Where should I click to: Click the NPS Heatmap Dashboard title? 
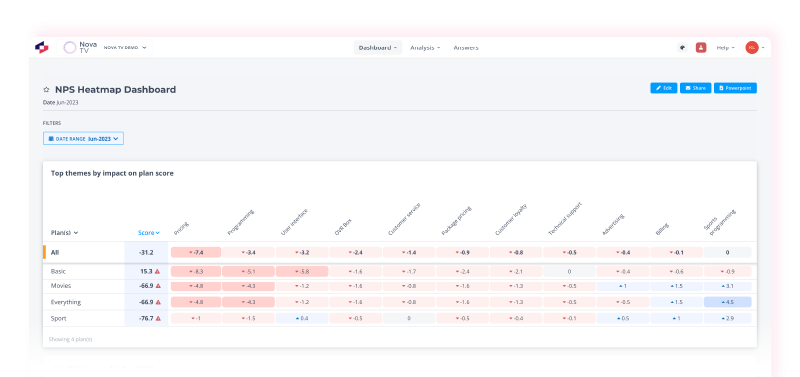point(115,90)
